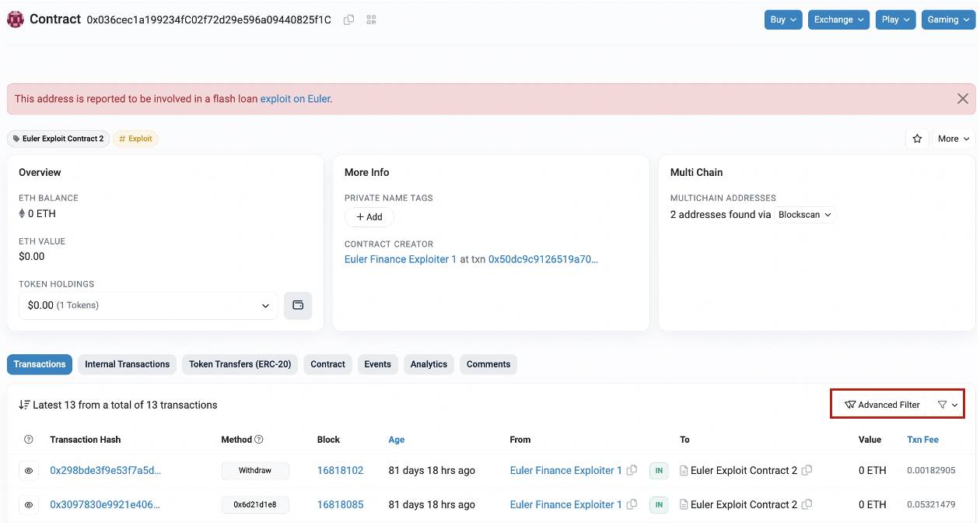Open transaction hash 0x3097830e9921e406
Image resolution: width=980 pixels, height=523 pixels.
(x=105, y=504)
